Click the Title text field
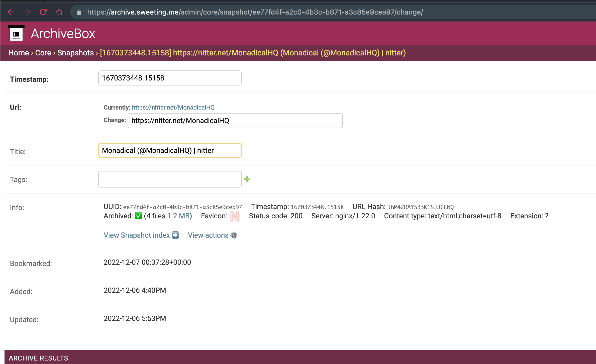This screenshot has width=596, height=364. pyautogui.click(x=170, y=150)
